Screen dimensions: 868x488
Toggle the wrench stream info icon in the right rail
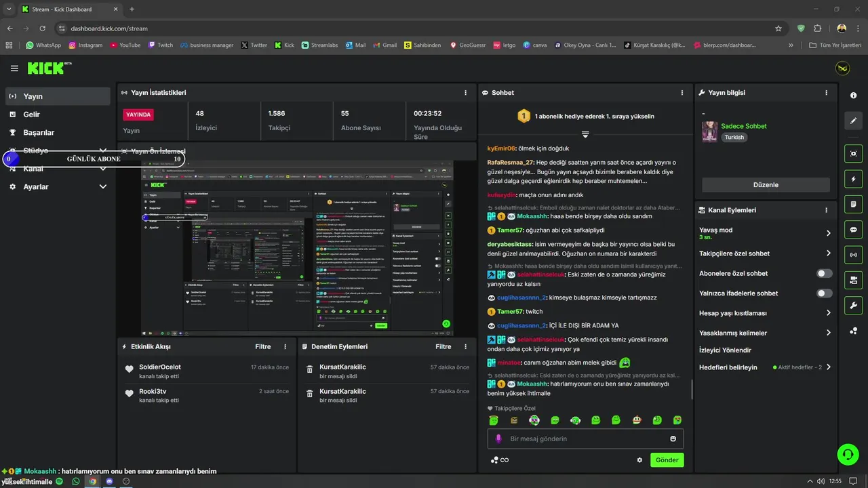coord(854,306)
